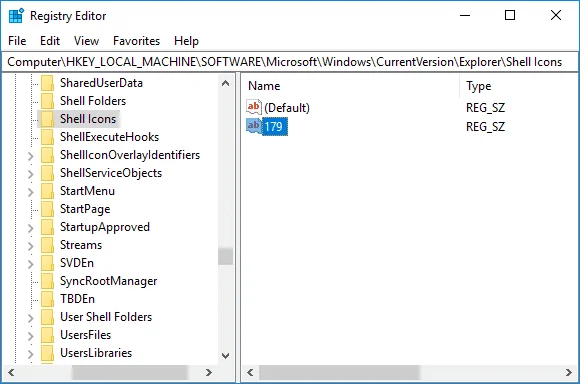This screenshot has width=580, height=384.
Task: Click the UsersLibraries folder icon
Action: tap(47, 353)
